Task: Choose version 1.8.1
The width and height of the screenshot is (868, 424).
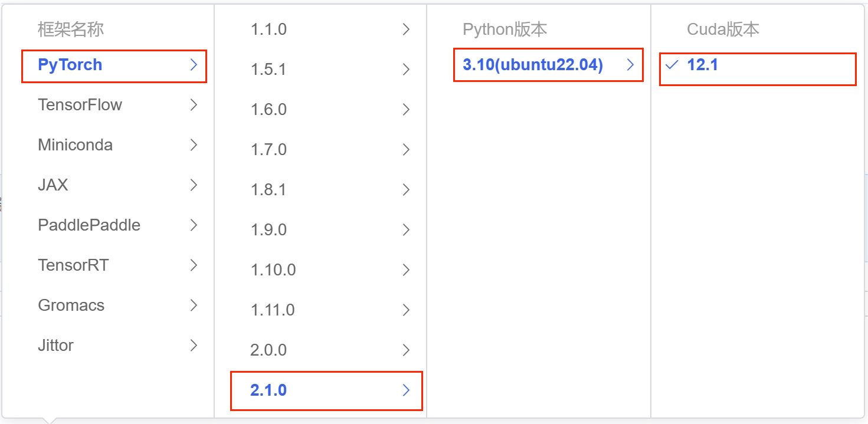Action: coord(268,190)
